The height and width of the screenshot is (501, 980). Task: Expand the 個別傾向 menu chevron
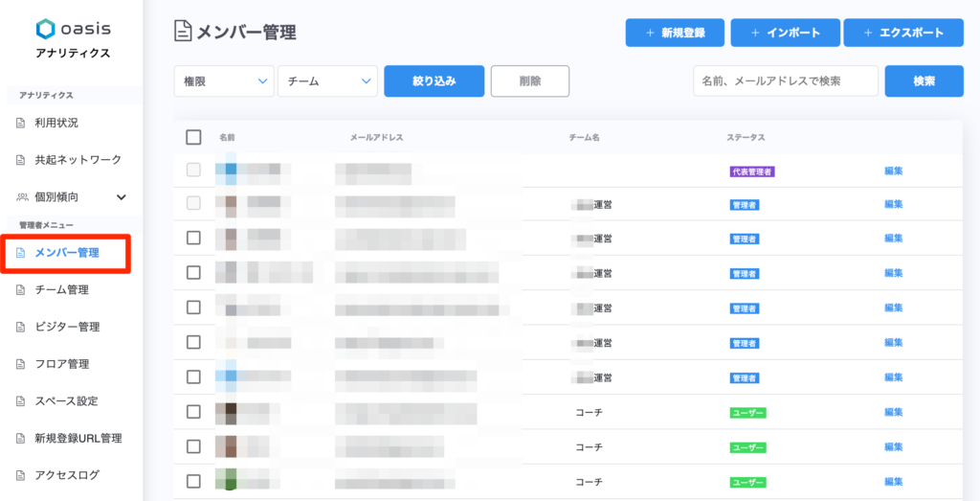coord(122,197)
